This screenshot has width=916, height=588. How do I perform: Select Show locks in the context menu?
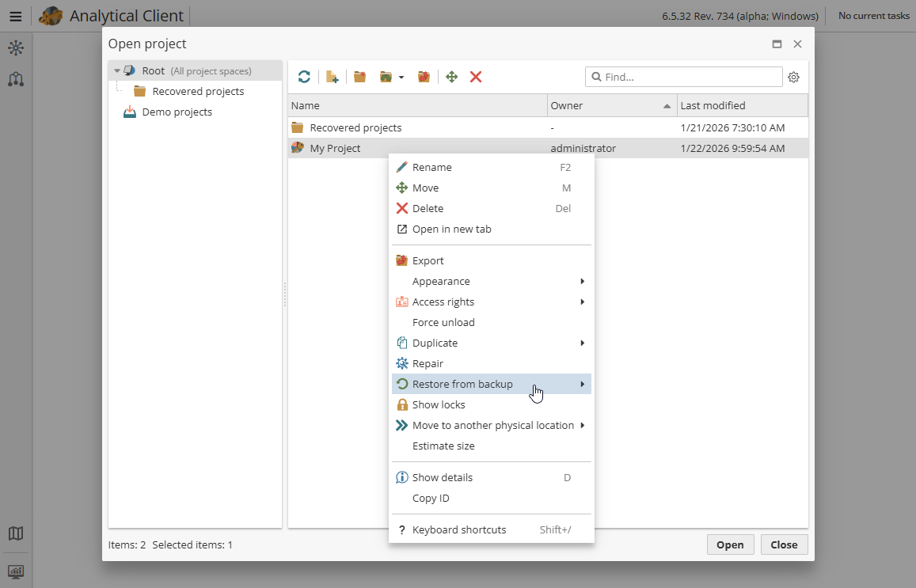(438, 404)
